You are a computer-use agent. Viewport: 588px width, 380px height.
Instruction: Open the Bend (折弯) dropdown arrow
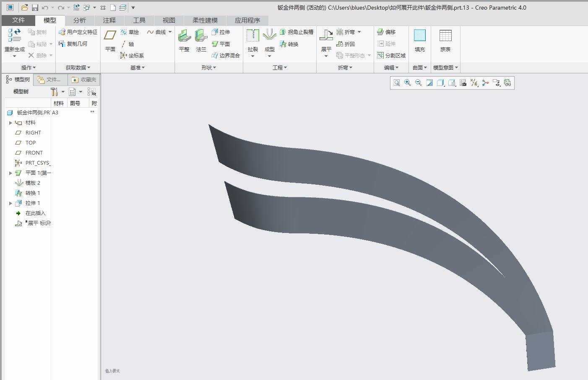[359, 32]
